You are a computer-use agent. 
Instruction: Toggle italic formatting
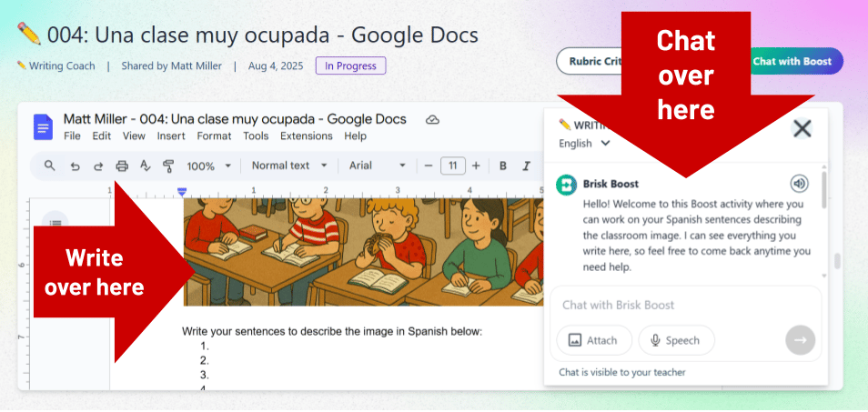(x=527, y=166)
